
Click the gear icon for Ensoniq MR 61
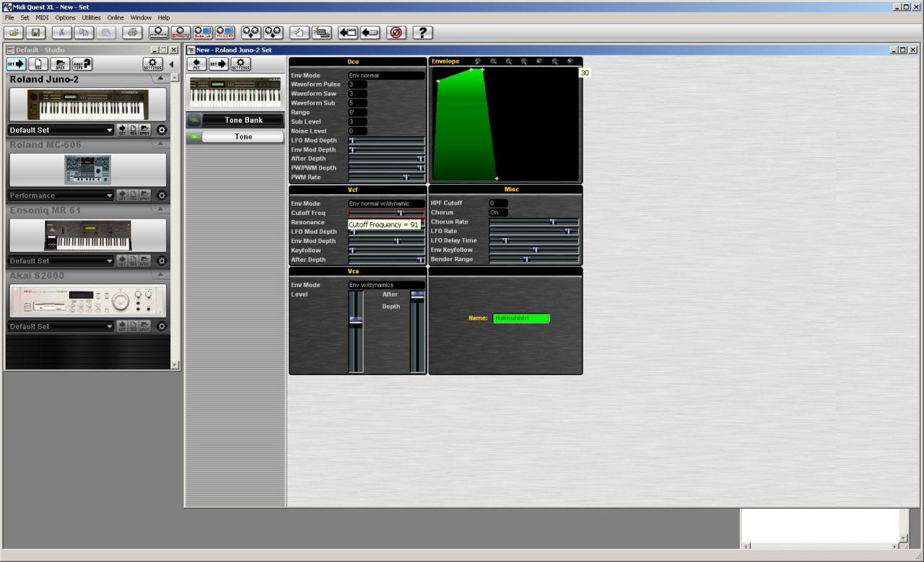pyautogui.click(x=162, y=260)
